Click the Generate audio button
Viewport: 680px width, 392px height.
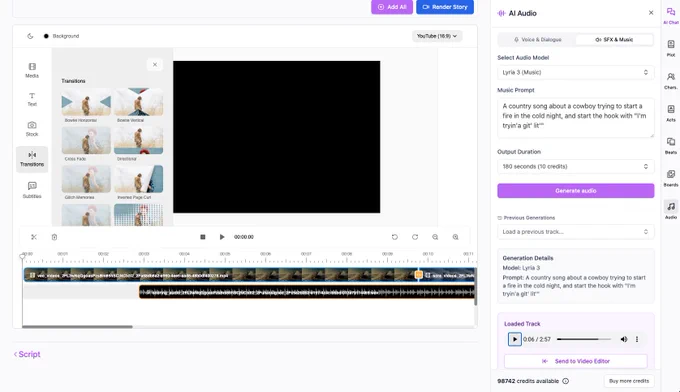(575, 191)
